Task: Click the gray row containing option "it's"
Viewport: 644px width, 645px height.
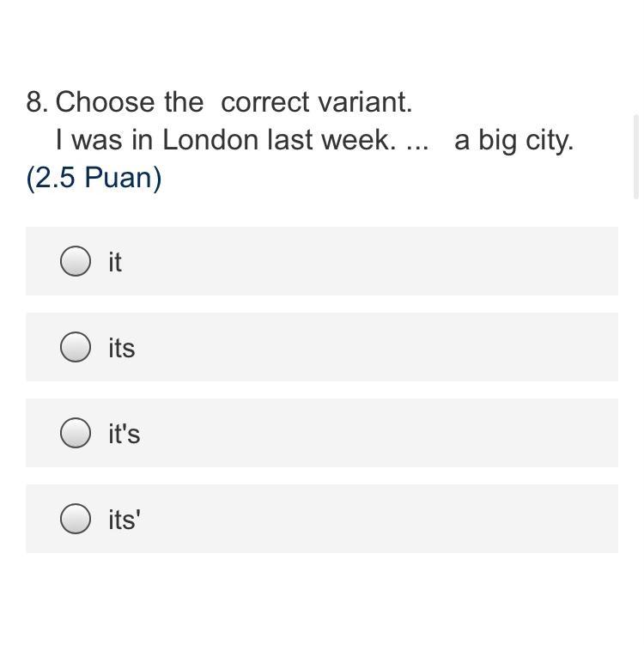Action: 322,433
